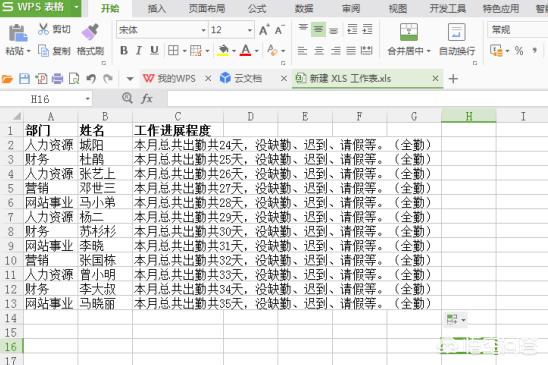Click the Wrap Text icon
The height and width of the screenshot is (365, 548).
point(456,32)
